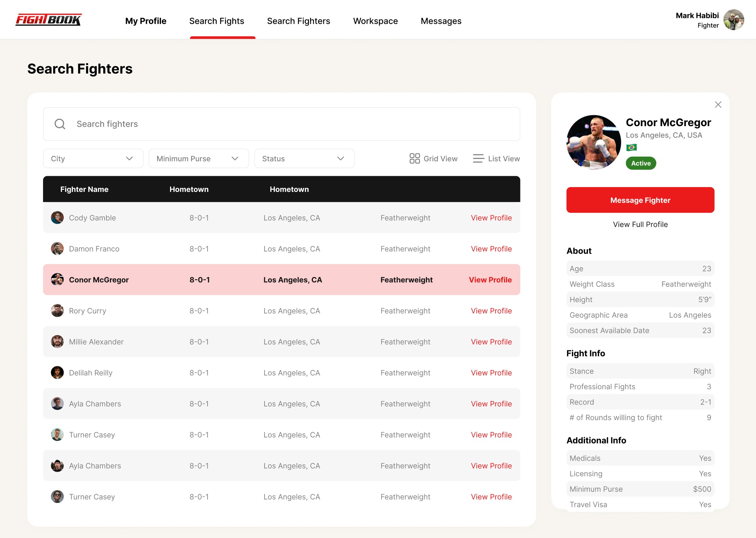This screenshot has height=538, width=756.
Task: Select the Delilah Reilly name cell
Action: (91, 373)
